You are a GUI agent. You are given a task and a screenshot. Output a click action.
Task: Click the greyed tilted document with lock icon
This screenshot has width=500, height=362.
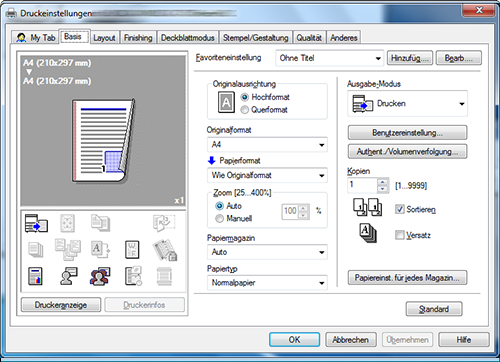point(165,250)
